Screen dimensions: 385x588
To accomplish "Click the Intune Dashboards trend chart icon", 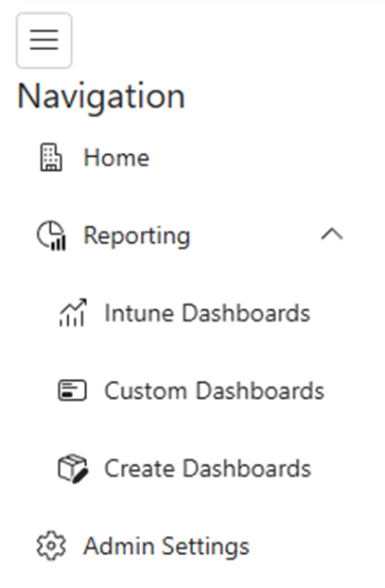I will tap(73, 313).
